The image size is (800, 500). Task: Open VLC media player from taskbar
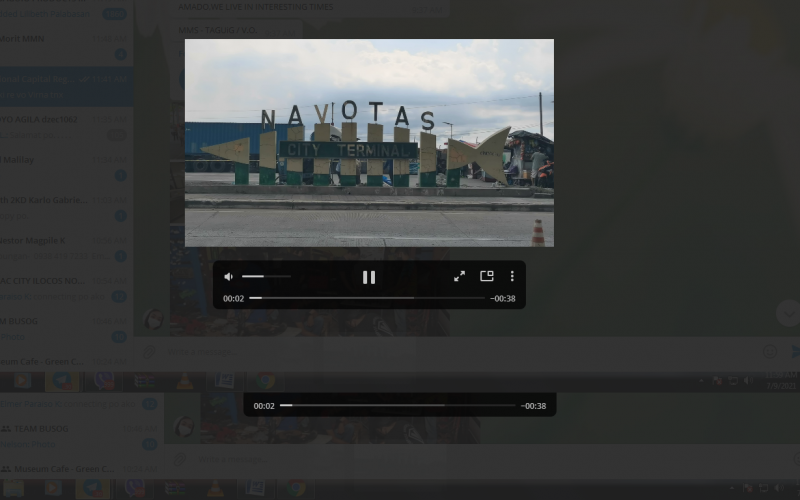click(184, 381)
